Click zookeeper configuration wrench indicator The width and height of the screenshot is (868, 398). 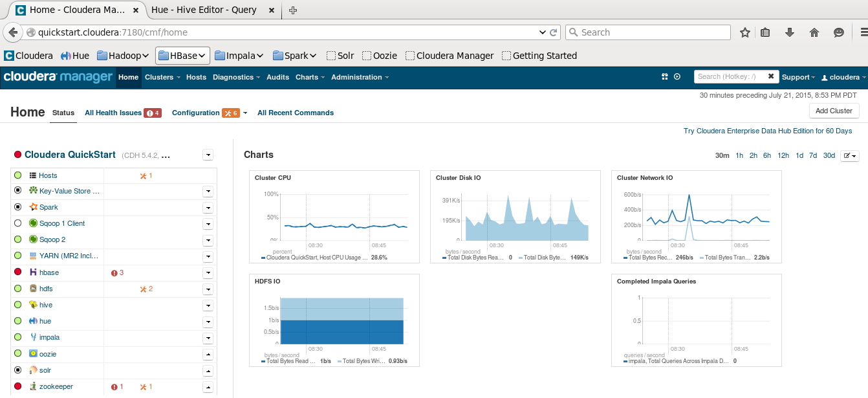(146, 386)
